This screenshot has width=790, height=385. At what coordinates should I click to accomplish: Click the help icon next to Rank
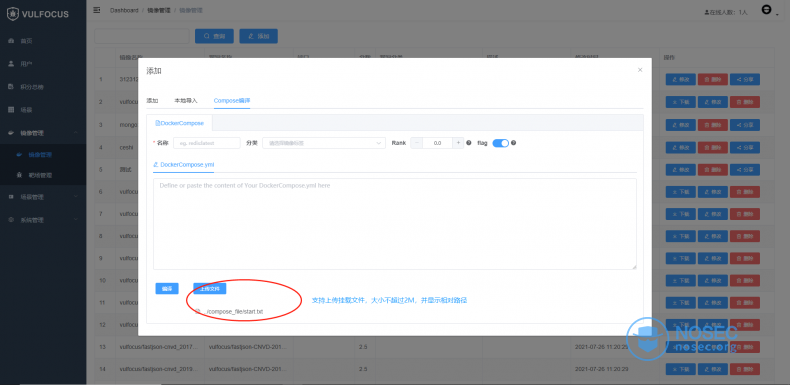pyautogui.click(x=469, y=143)
